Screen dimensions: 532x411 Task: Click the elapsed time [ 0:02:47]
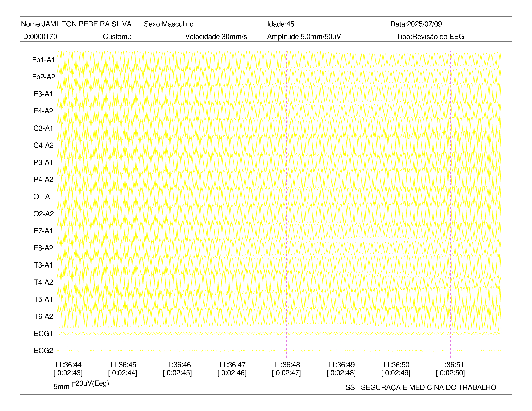(286, 373)
